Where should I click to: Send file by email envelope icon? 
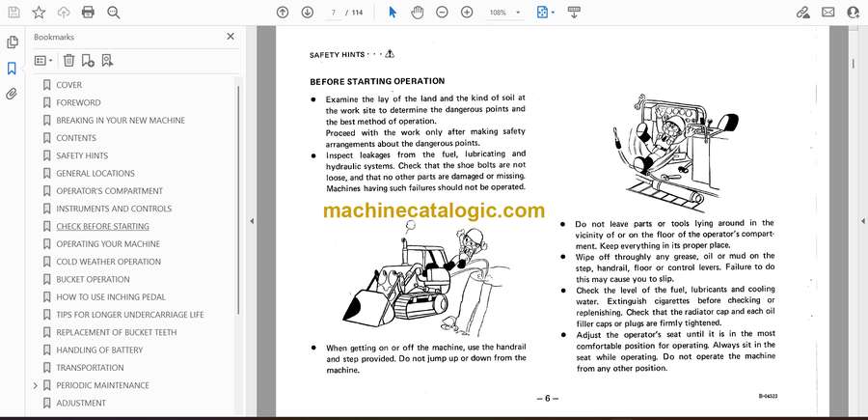click(828, 13)
